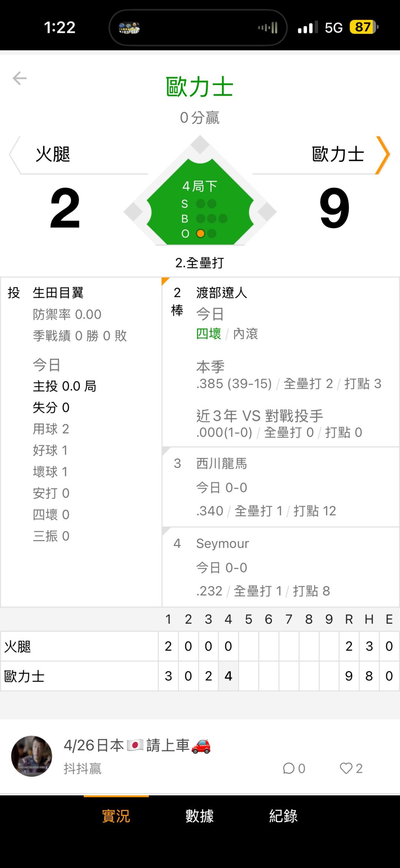
Task: Expand batter 3 西川龍馬 row
Action: [280, 487]
